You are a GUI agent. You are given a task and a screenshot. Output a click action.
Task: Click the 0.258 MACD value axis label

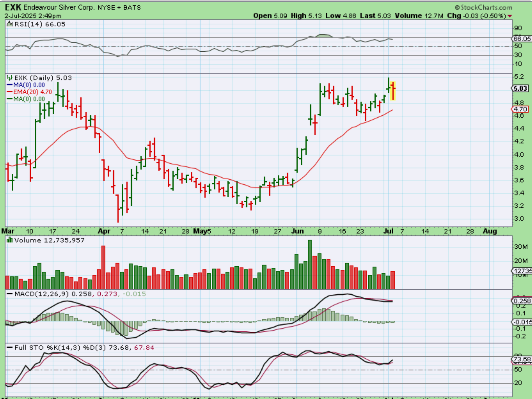pos(522,301)
